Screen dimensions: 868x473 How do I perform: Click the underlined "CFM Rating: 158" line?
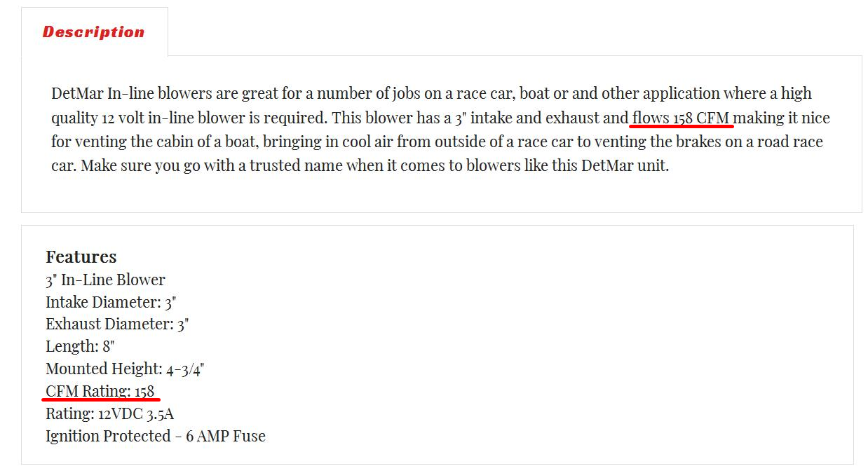coord(100,391)
